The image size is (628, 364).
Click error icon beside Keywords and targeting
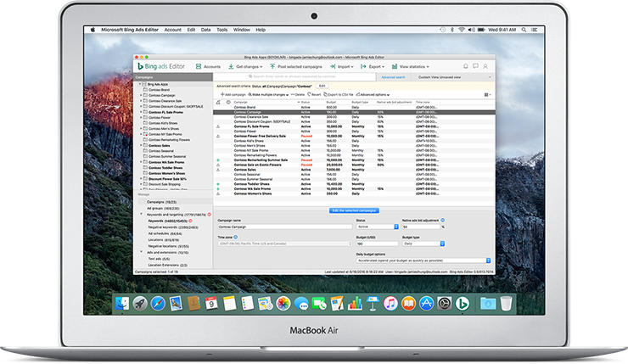tap(209, 215)
